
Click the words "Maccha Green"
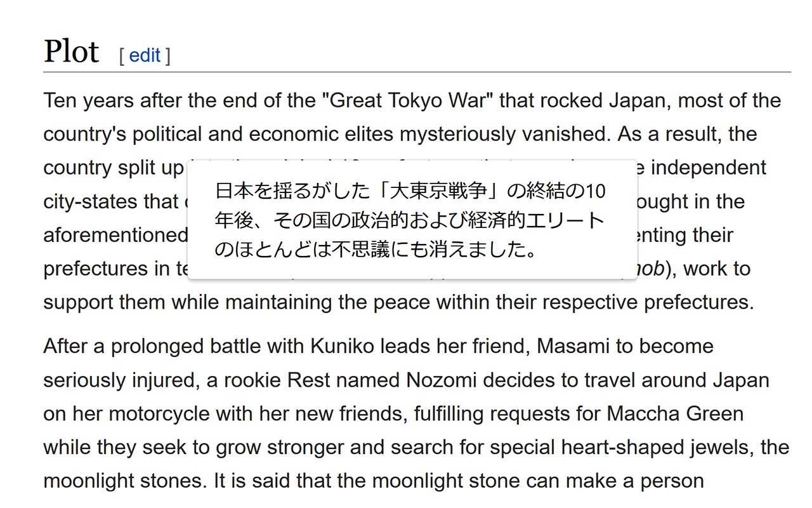(675, 414)
